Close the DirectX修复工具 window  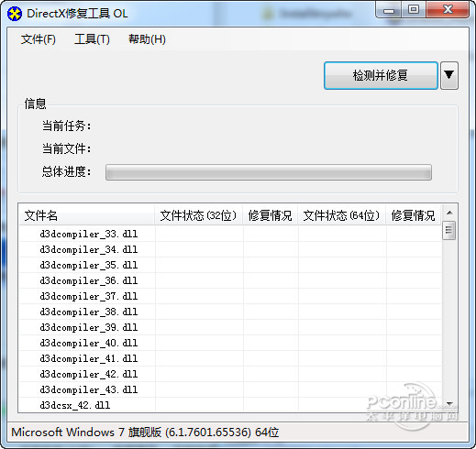pyautogui.click(x=448, y=10)
